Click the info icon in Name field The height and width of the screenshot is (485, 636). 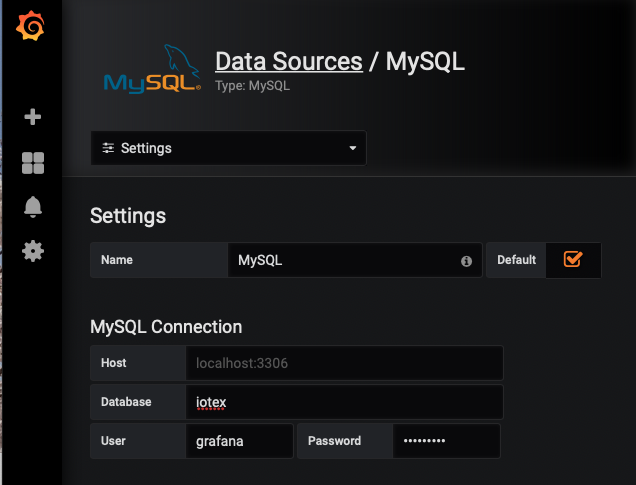(x=466, y=260)
